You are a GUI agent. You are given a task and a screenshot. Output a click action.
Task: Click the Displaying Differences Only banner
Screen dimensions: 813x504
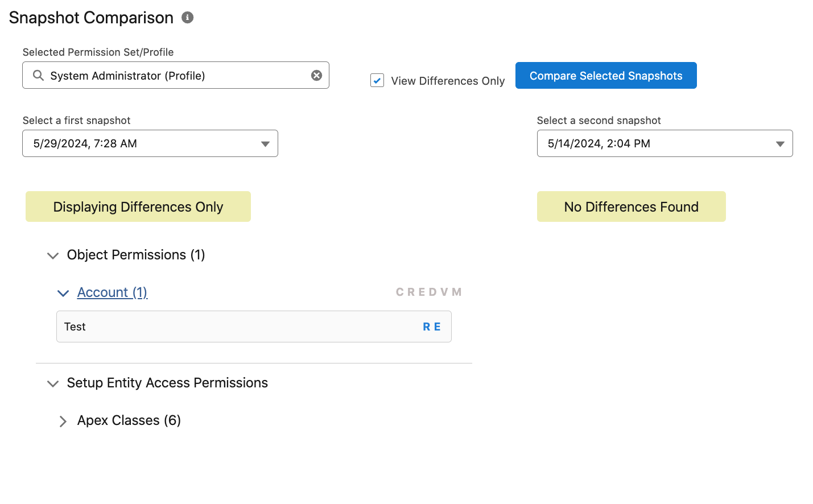[138, 206]
